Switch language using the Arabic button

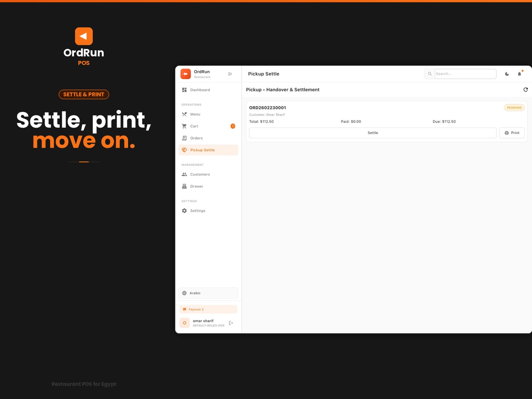(x=208, y=293)
